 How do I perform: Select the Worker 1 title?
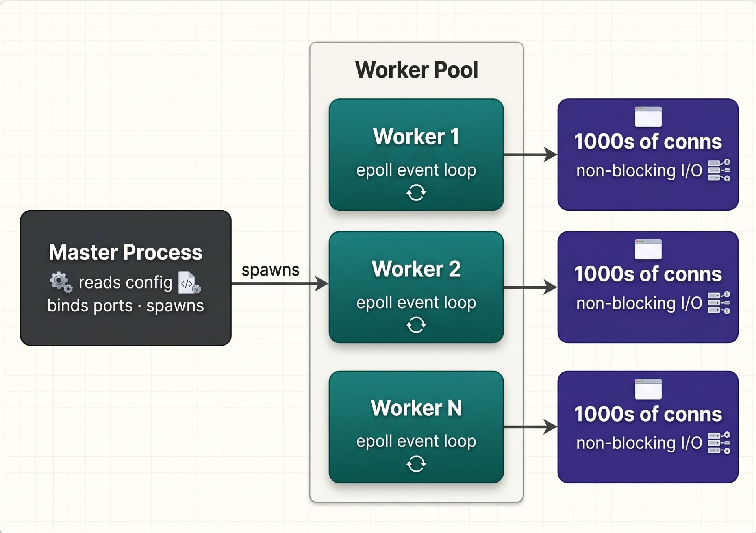pos(416,137)
